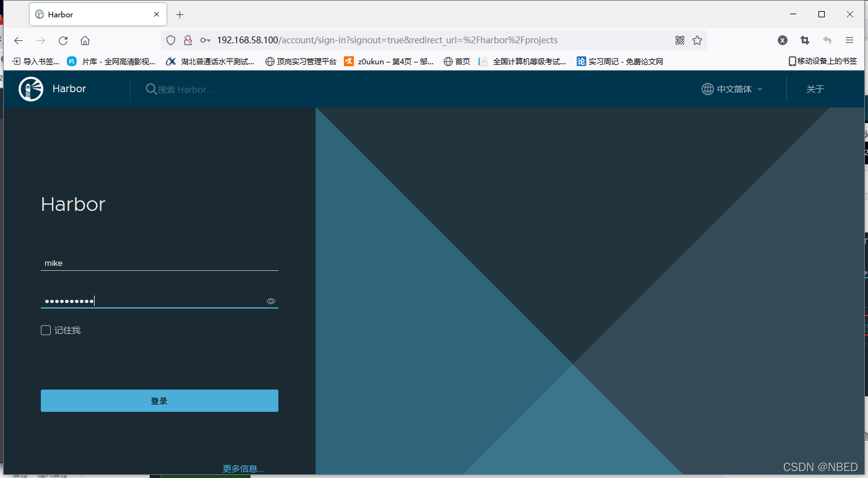Image resolution: width=868 pixels, height=478 pixels.
Task: Open the 湖北普通话水平测试 bookmark
Action: click(x=210, y=61)
